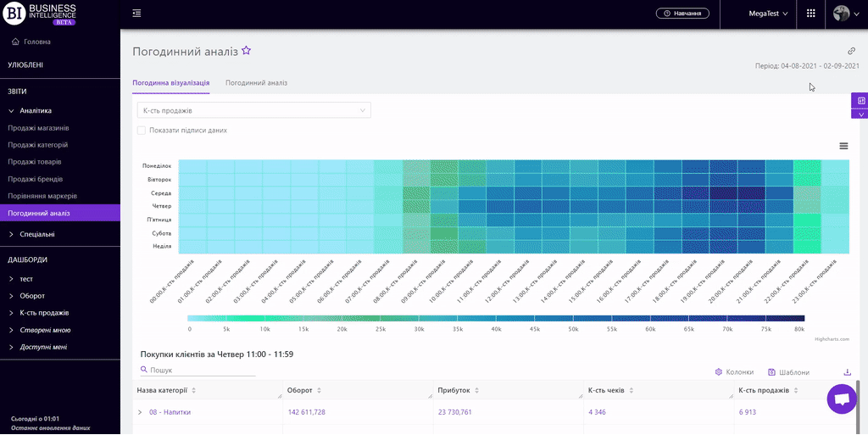Open the chat support bubble
Viewport: 868px width, 435px height.
pyautogui.click(x=841, y=399)
